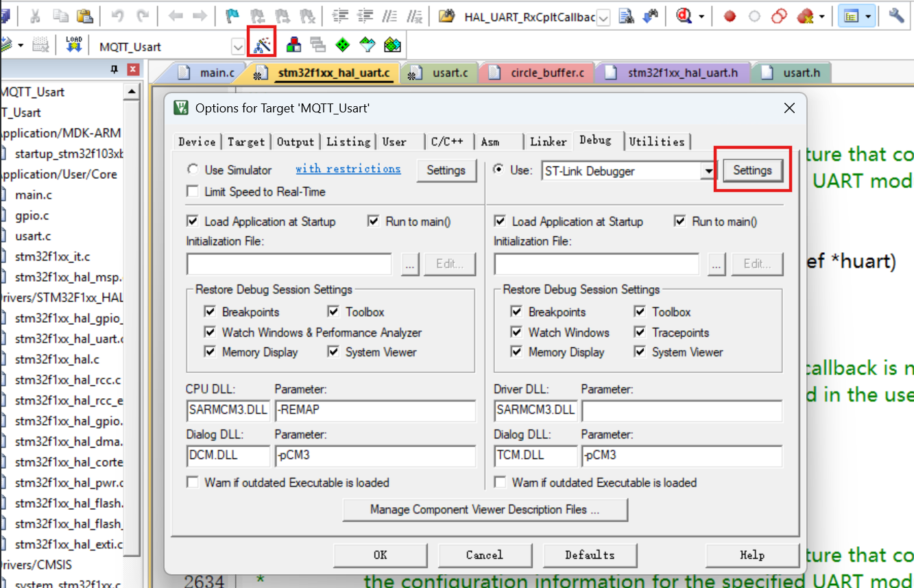This screenshot has height=588, width=914.
Task: Close the project panel with the red X
Action: (133, 69)
